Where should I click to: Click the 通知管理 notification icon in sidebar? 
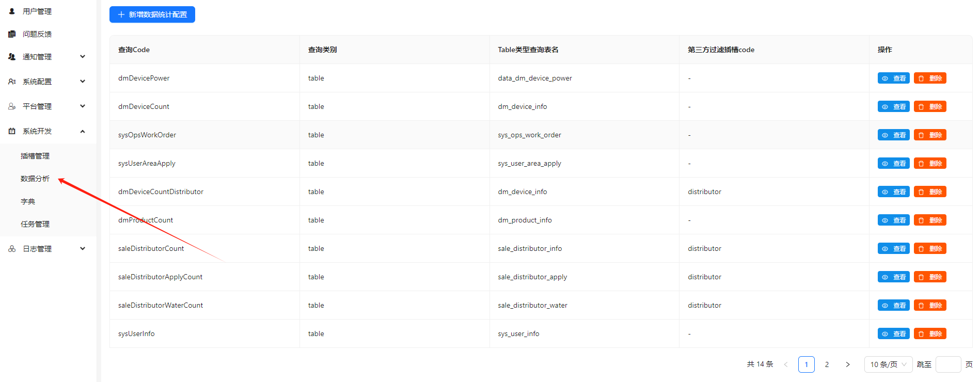12,57
